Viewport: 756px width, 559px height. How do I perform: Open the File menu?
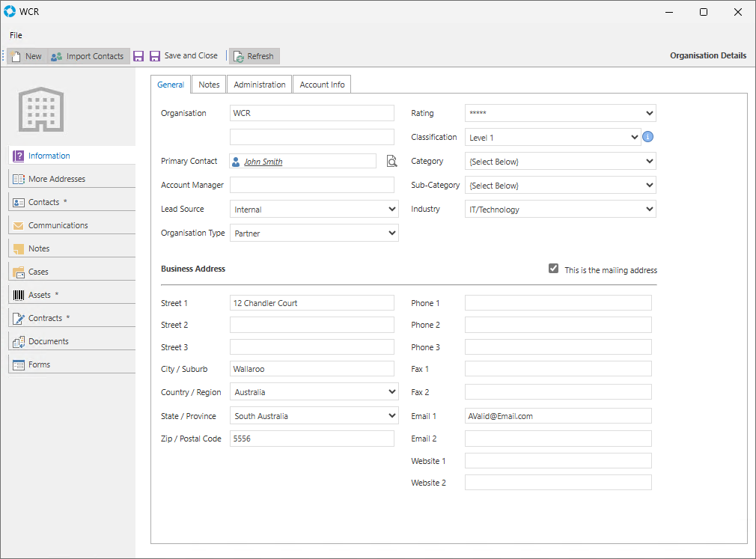[x=16, y=35]
